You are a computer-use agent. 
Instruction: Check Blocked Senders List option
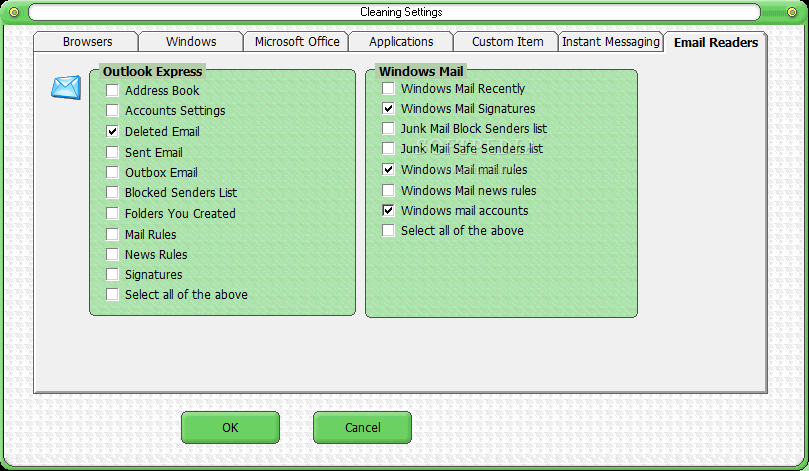(x=112, y=192)
